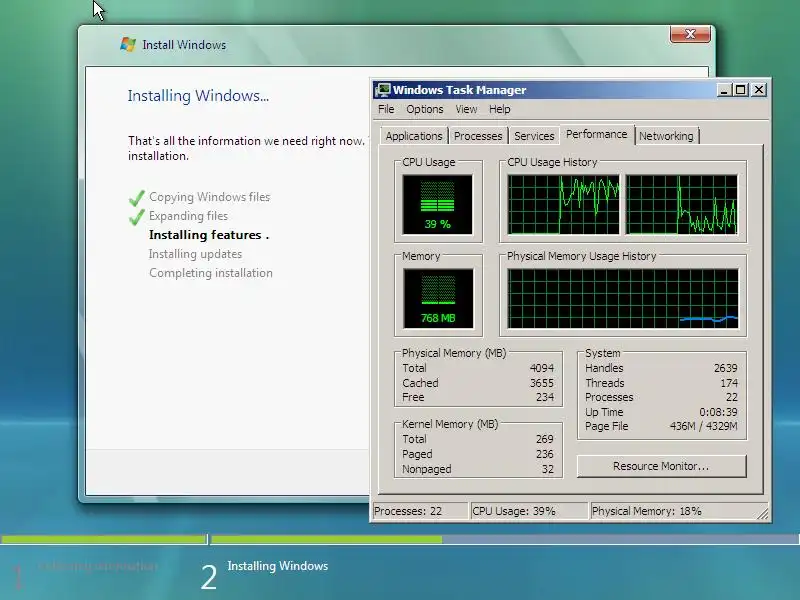Image resolution: width=800 pixels, height=600 pixels.
Task: Open the View menu in Task Manager
Action: [x=466, y=109]
